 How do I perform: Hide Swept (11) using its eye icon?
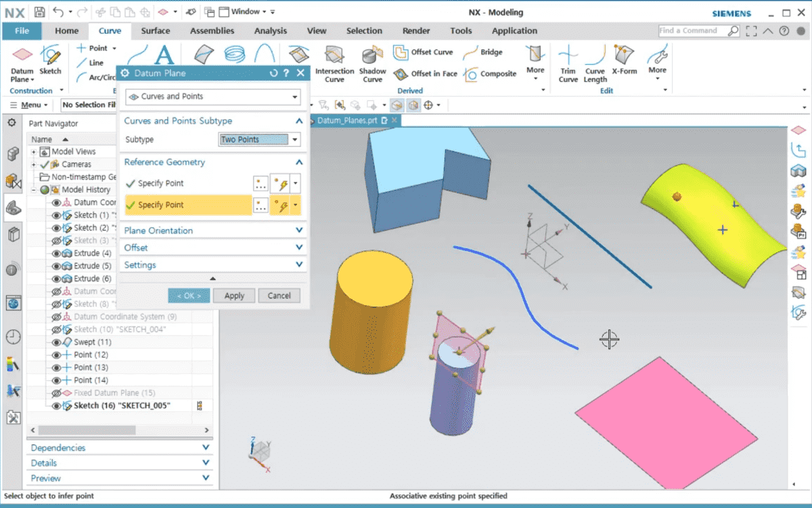(x=57, y=342)
